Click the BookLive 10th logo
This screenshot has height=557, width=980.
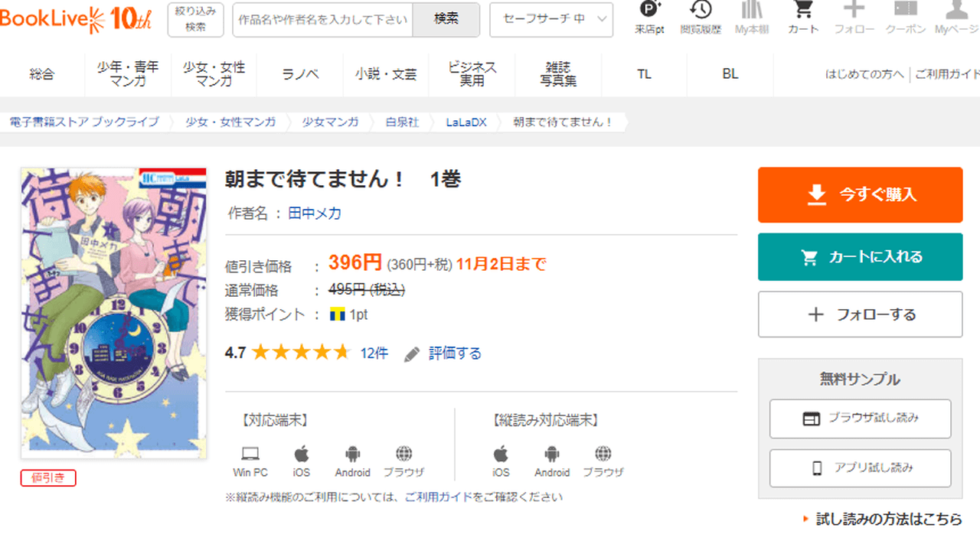tap(77, 19)
